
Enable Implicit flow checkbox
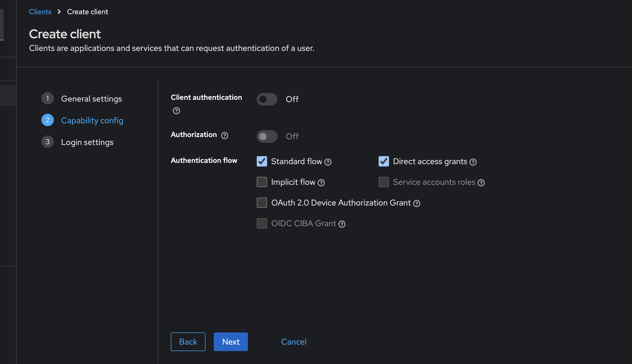[262, 182]
